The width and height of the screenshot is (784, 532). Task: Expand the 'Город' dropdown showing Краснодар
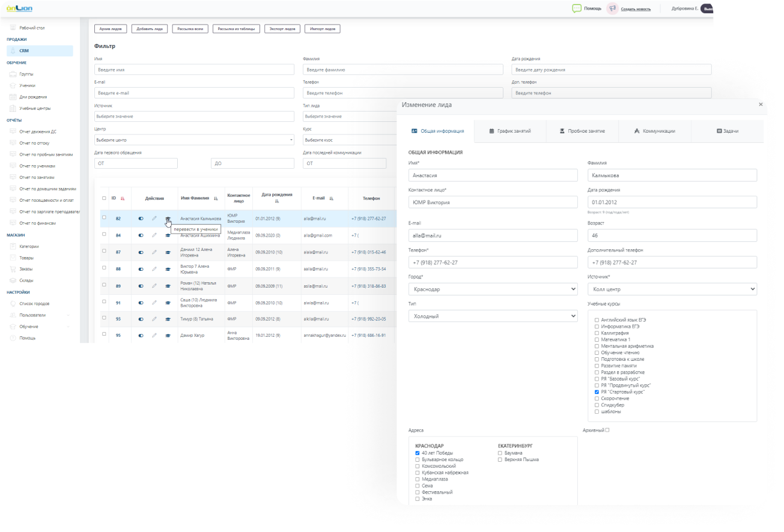click(x=493, y=289)
